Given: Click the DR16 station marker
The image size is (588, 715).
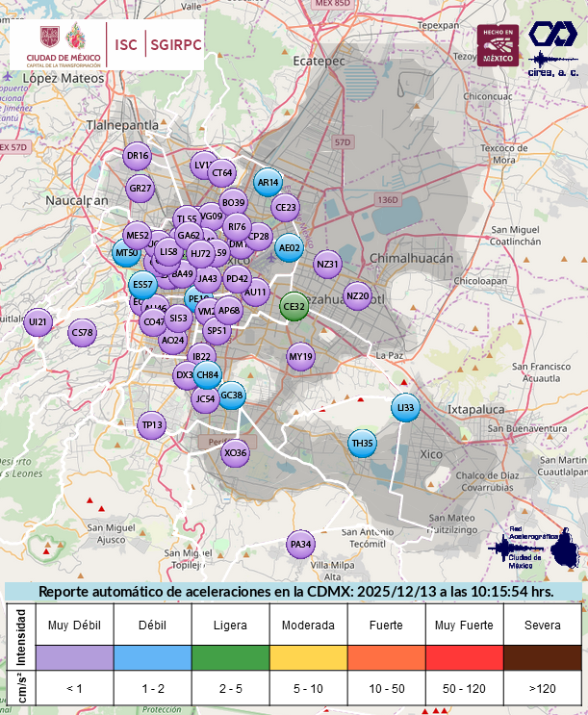Looking at the screenshot, I should (139, 156).
